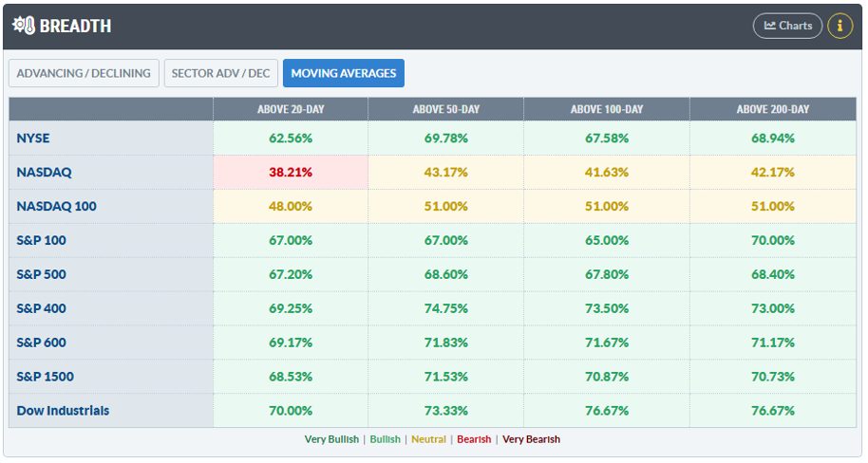The height and width of the screenshot is (463, 868).
Task: Click S&P 600 value 69.17%
Action: [291, 343]
